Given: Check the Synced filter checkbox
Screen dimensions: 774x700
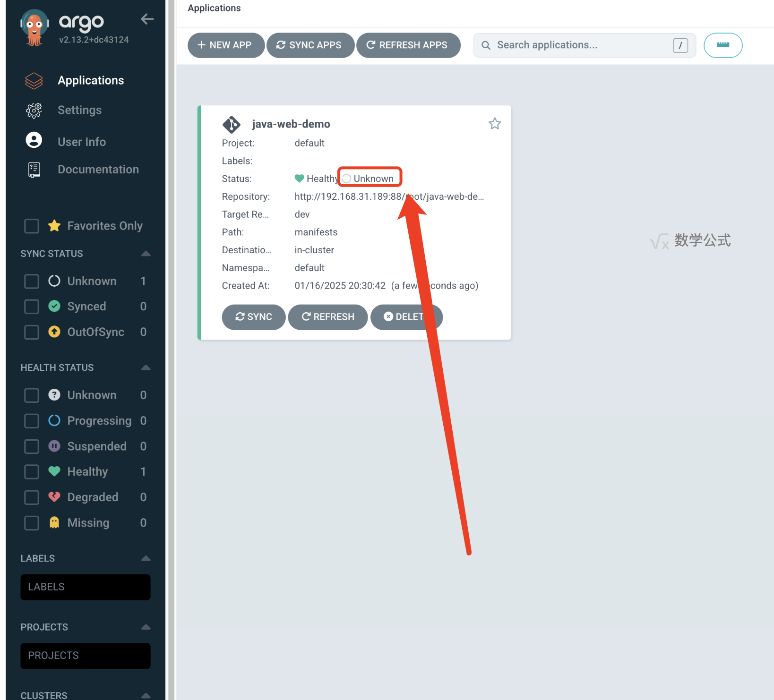Looking at the screenshot, I should coord(32,307).
